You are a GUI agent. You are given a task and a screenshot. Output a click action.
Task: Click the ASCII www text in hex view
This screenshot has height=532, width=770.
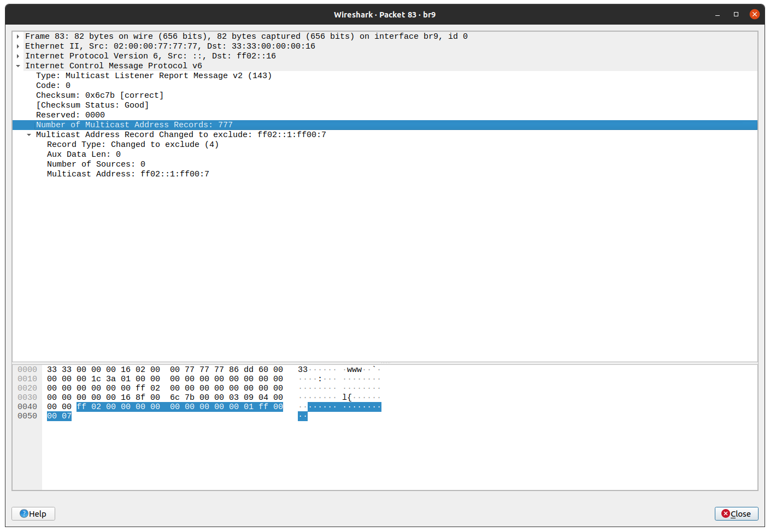tap(354, 369)
